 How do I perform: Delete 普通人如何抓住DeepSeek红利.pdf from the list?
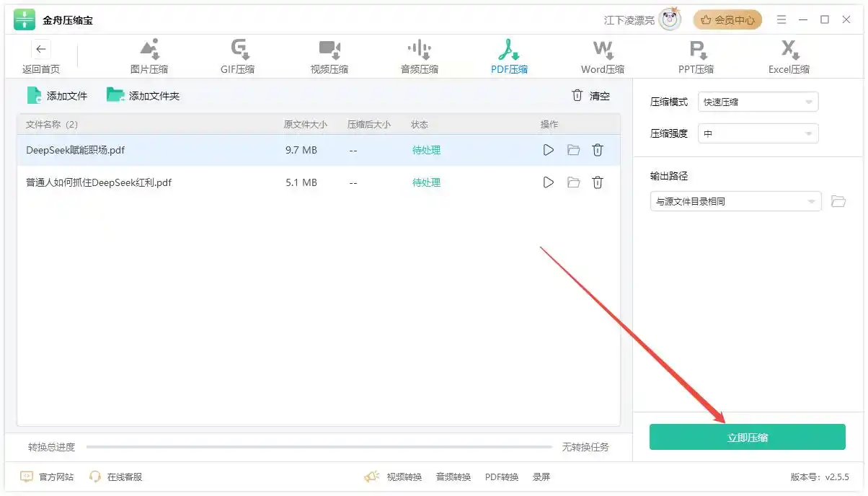(598, 182)
